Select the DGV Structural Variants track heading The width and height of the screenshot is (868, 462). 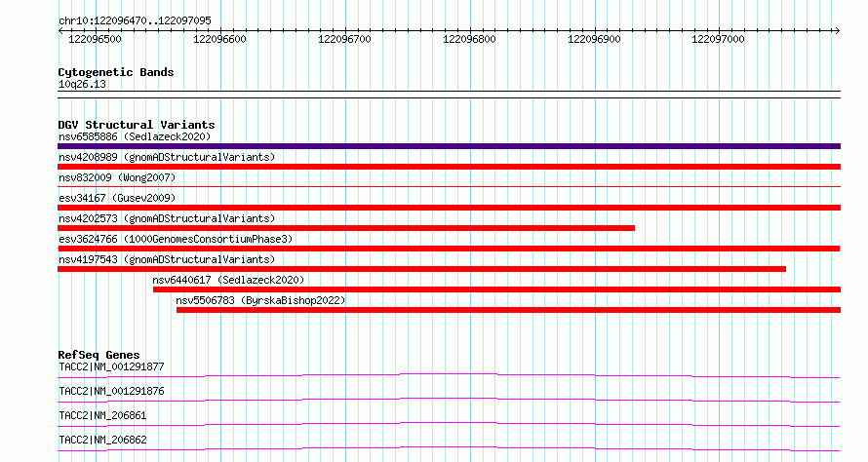point(137,125)
